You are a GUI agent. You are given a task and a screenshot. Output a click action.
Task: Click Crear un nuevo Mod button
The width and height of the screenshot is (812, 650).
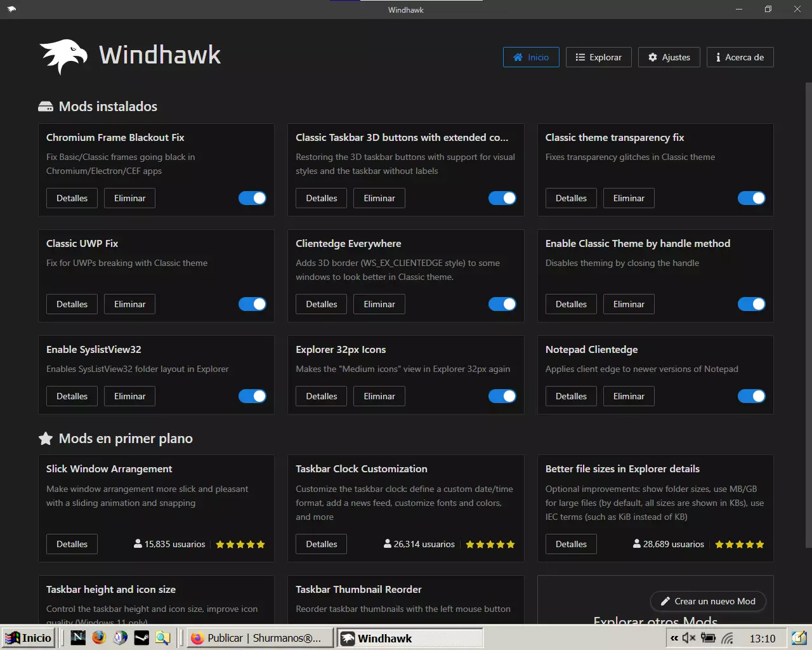(x=708, y=601)
